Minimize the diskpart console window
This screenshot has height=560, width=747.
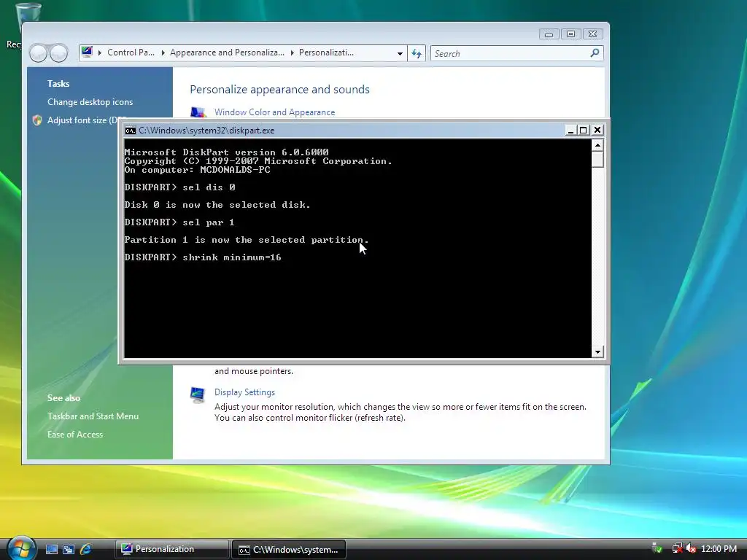coord(570,130)
